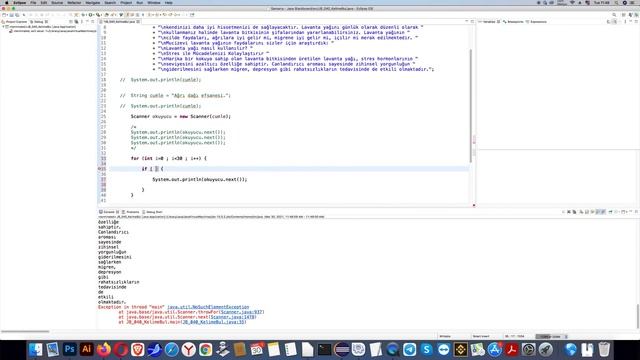Screen dimensions: 640x360
Task: Open Adobe Acrobat from the Dock
Action: point(511,350)
